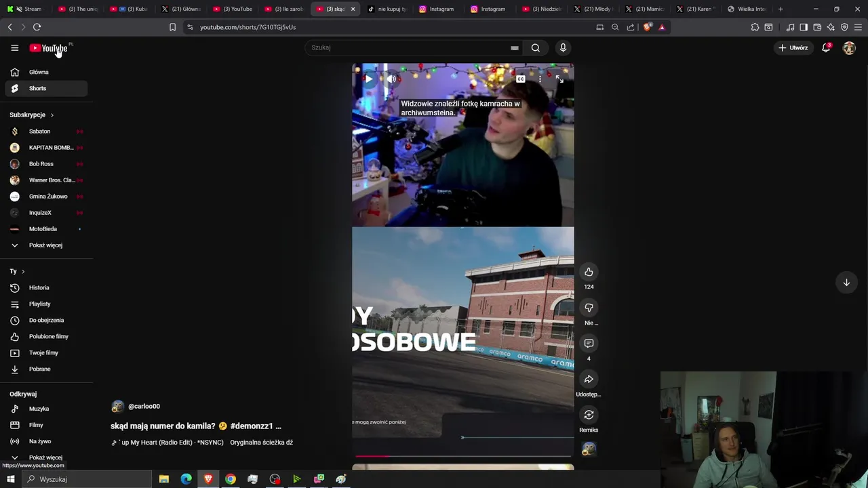Click the search magnifier button

536,47
